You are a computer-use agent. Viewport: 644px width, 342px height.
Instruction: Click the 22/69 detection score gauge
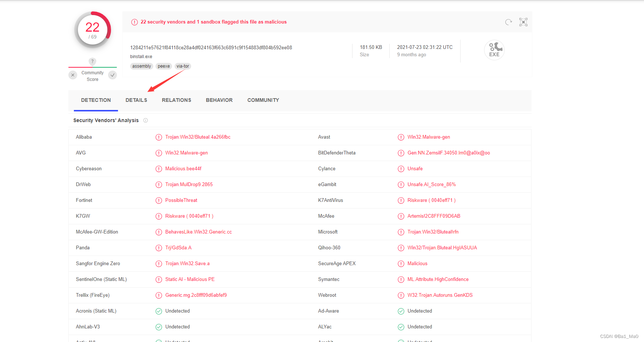coord(93,30)
